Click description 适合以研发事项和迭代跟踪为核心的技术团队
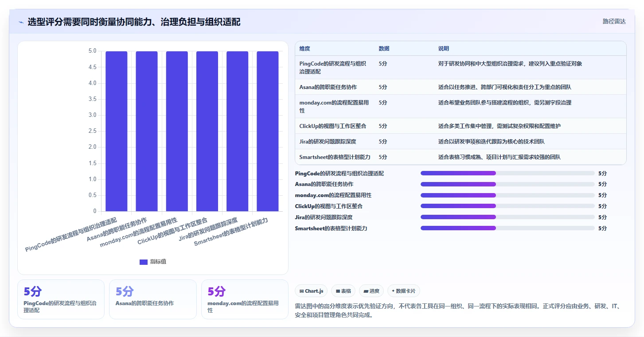Screen dimensions: 644x337 pyautogui.click(x=492, y=142)
